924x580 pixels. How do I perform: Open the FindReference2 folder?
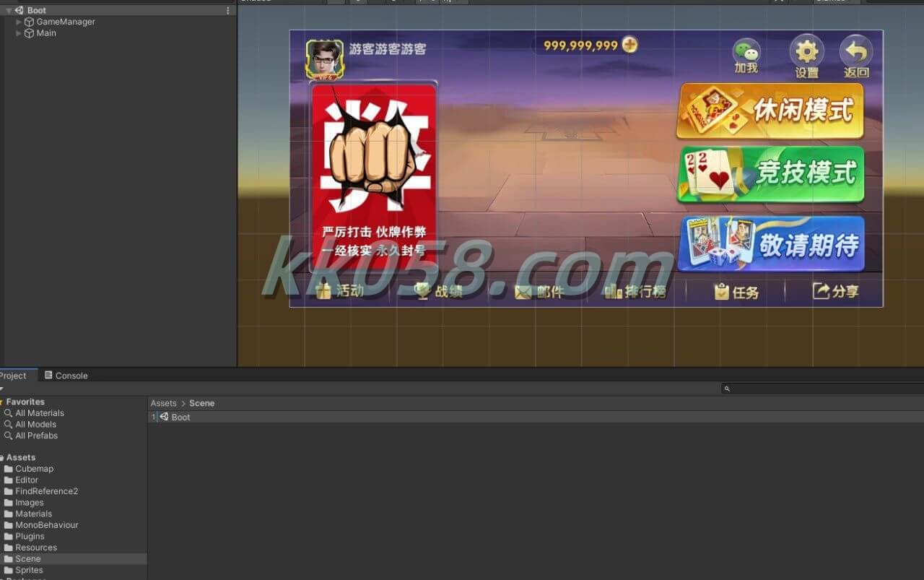pos(41,491)
